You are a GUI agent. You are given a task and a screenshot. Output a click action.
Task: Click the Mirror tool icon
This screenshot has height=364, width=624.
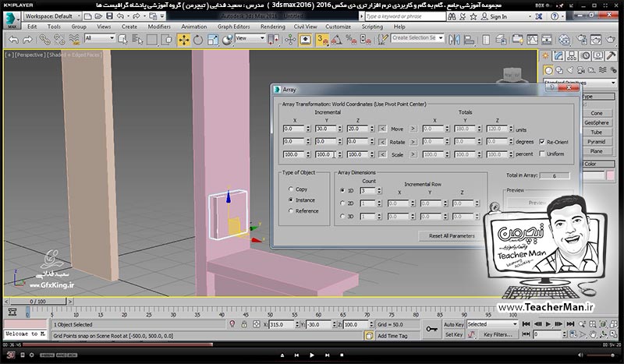click(454, 40)
